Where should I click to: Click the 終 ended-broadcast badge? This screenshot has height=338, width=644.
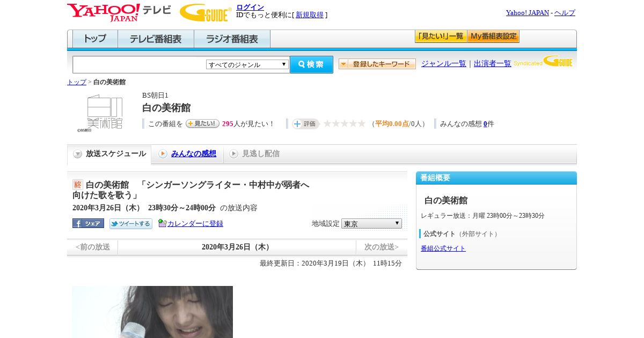pyautogui.click(x=78, y=185)
